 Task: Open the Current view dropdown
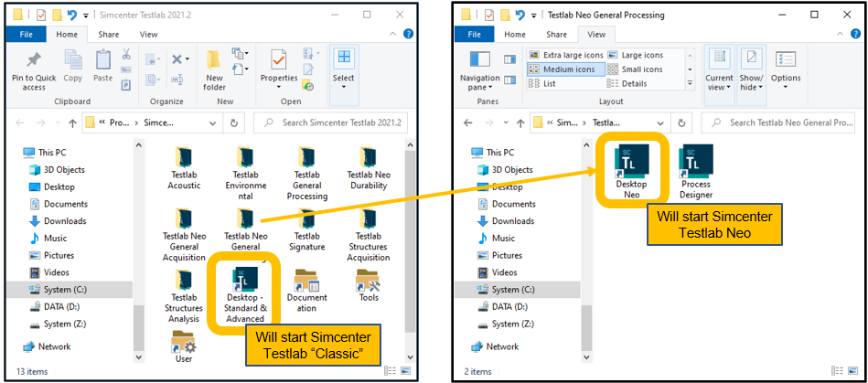point(718,70)
